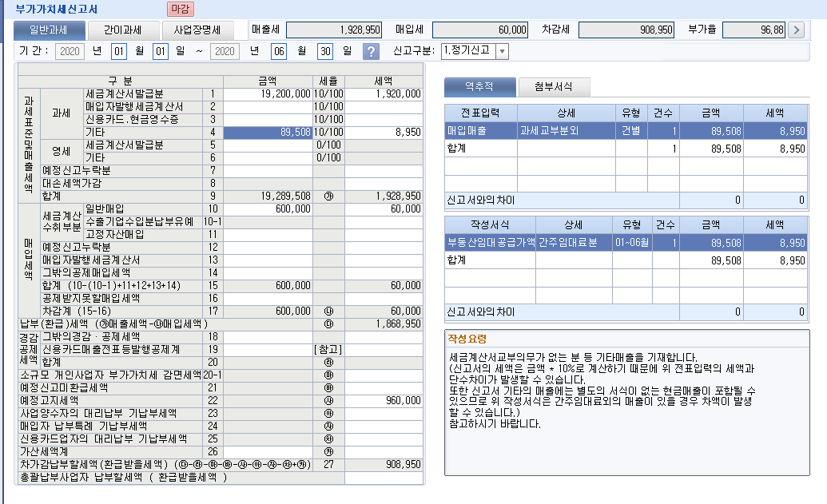Click the 세금계산서발급분 amount cell 19,200,000
The image size is (827, 504).
coord(268,94)
